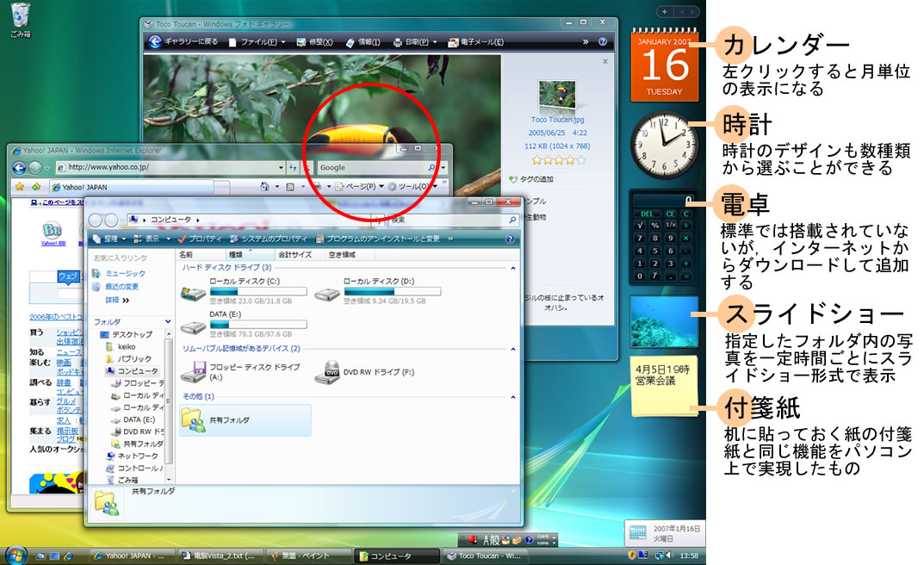Open the Print (印刷) dropdown menu

click(x=415, y=41)
